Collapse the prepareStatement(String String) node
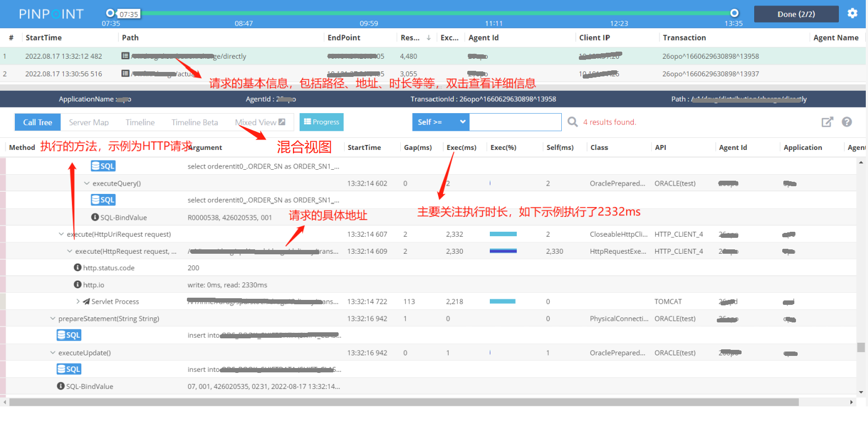 (x=53, y=319)
